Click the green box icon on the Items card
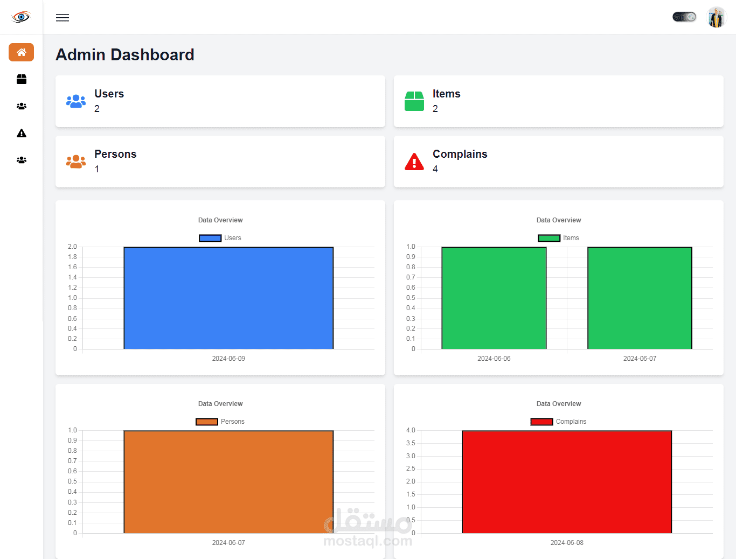736x560 pixels. point(414,101)
